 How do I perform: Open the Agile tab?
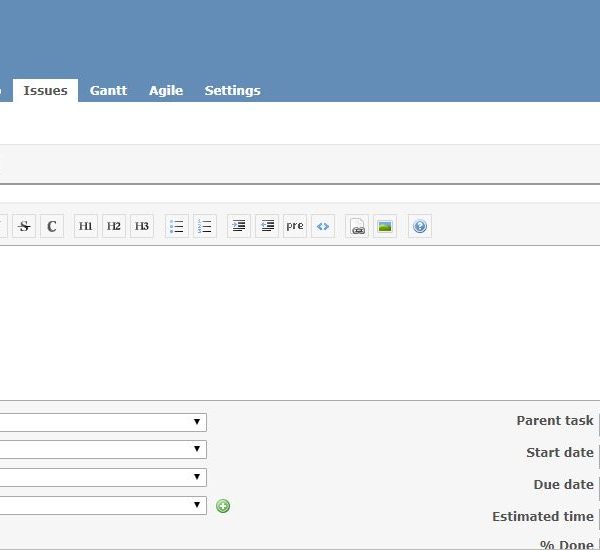coord(166,91)
